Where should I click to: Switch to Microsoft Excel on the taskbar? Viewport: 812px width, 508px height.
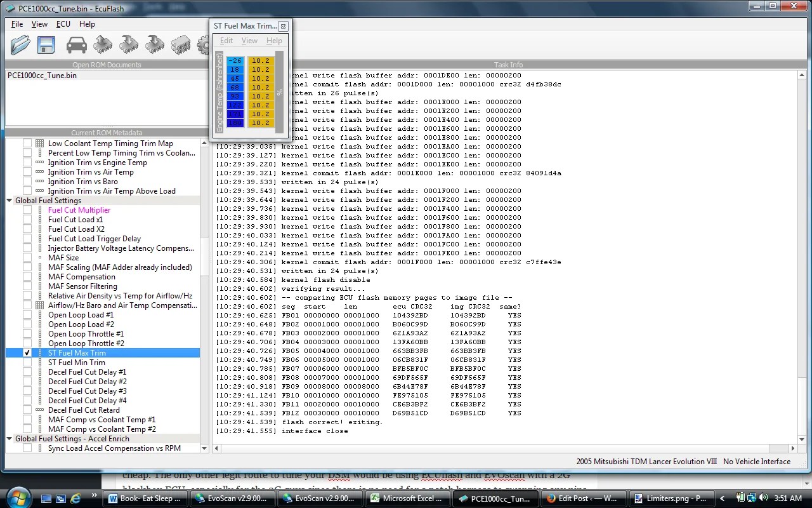pyautogui.click(x=407, y=498)
